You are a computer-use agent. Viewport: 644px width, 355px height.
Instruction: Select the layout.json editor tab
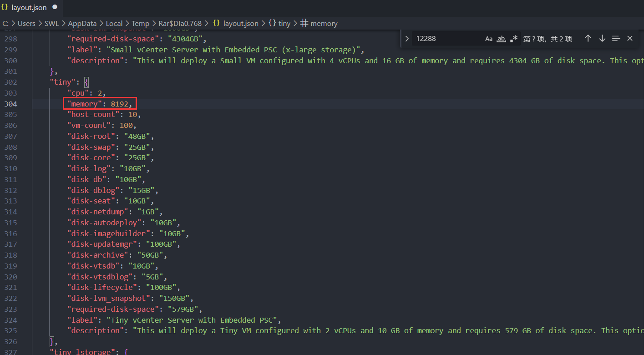pyautogui.click(x=29, y=7)
